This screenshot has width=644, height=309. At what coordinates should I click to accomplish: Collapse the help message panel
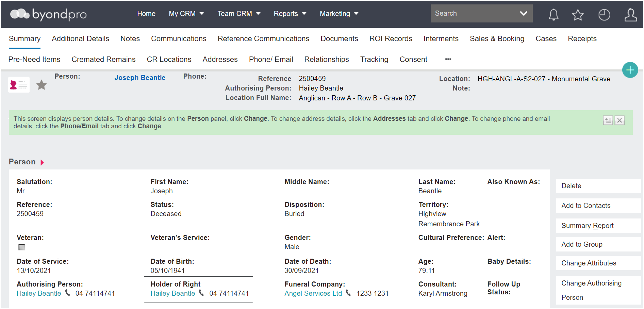point(608,120)
